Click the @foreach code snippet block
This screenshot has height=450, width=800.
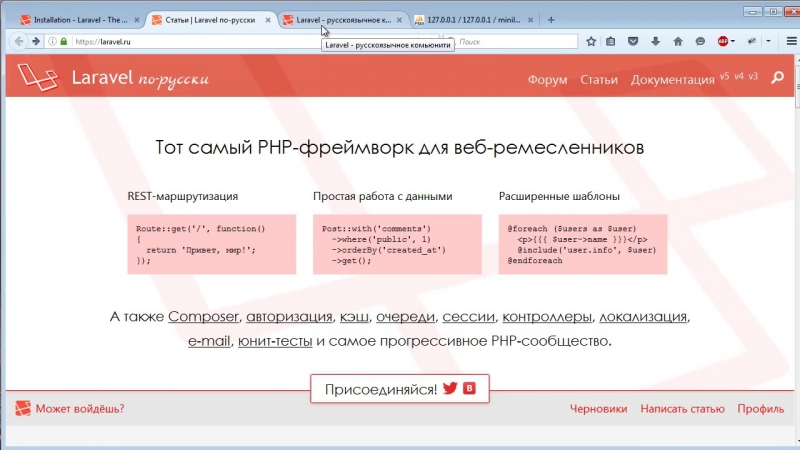(x=583, y=244)
